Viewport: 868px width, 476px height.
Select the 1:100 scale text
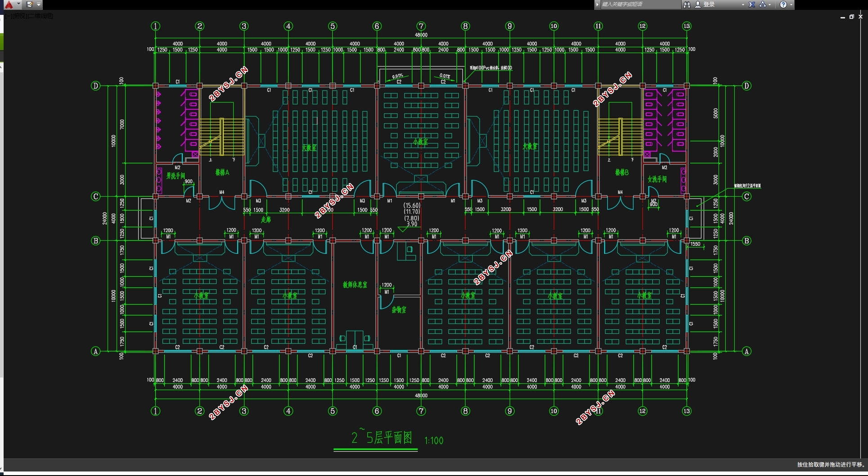click(x=434, y=440)
